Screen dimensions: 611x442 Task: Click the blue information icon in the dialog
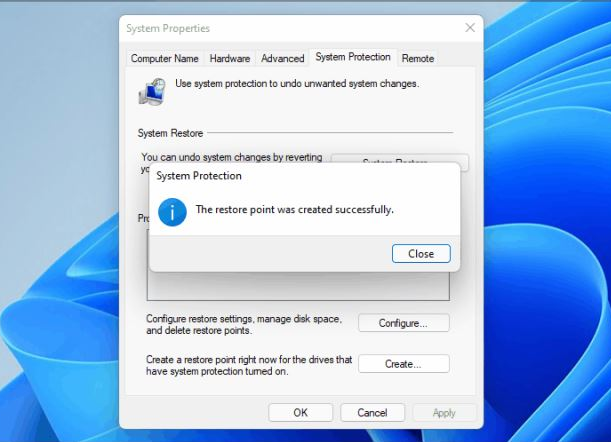coord(172,211)
